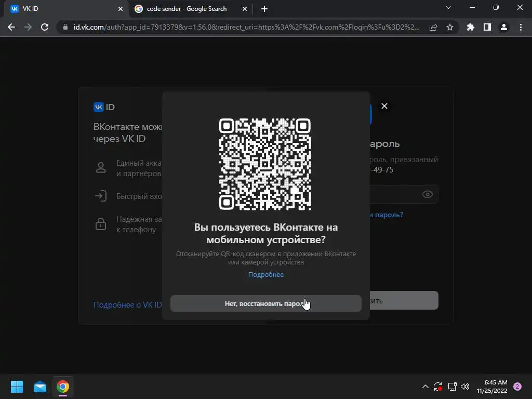This screenshot has width=532, height=399.
Task: Open the "Подробнее" link under QR text
Action: [x=265, y=274]
